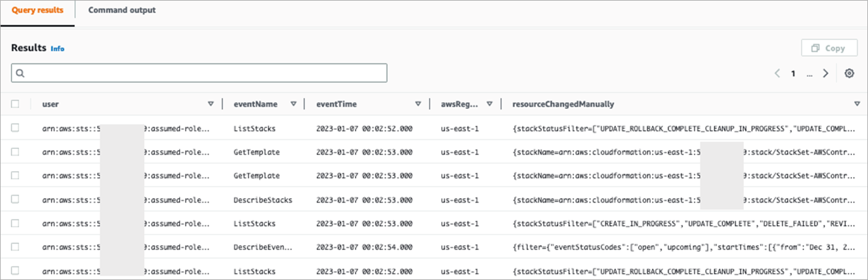Viewport: 868px width, 280px height.
Task: Switch to the Query results tab
Action: [38, 10]
